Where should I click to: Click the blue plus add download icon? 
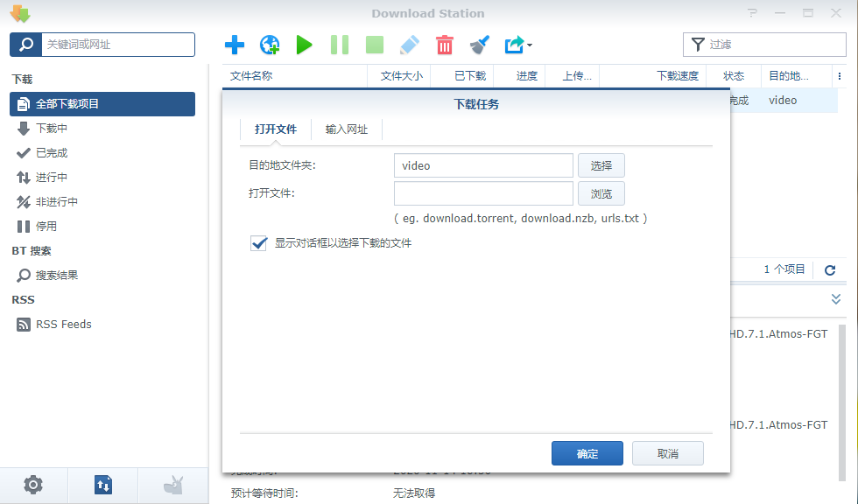[235, 45]
